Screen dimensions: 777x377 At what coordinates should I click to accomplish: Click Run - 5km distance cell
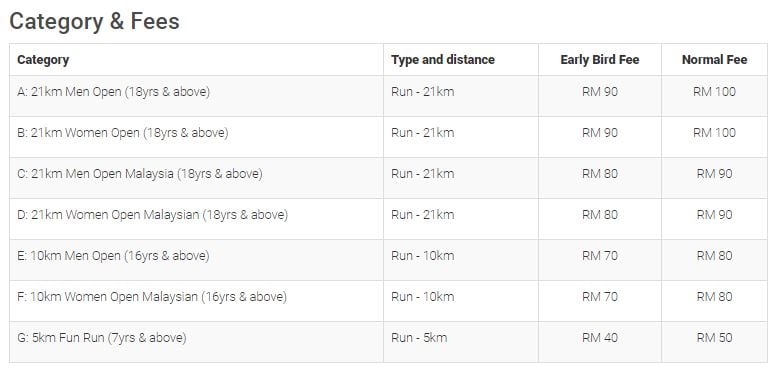[419, 338]
